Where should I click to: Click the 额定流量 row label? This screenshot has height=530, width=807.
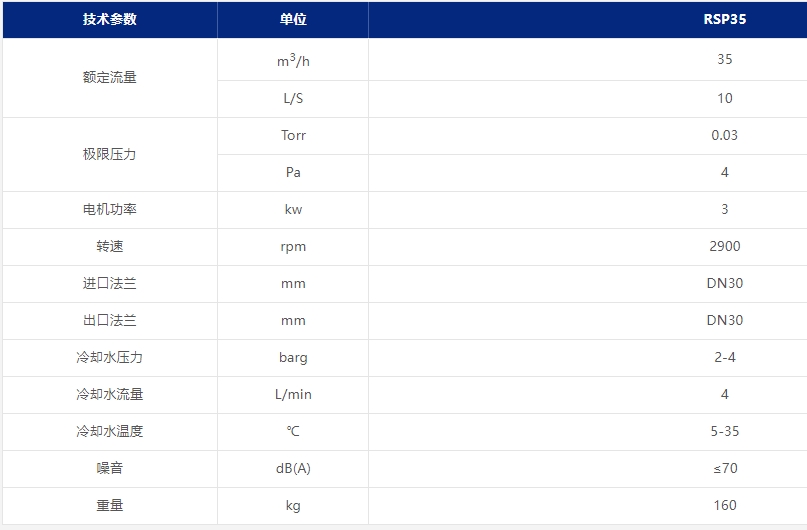110,78
